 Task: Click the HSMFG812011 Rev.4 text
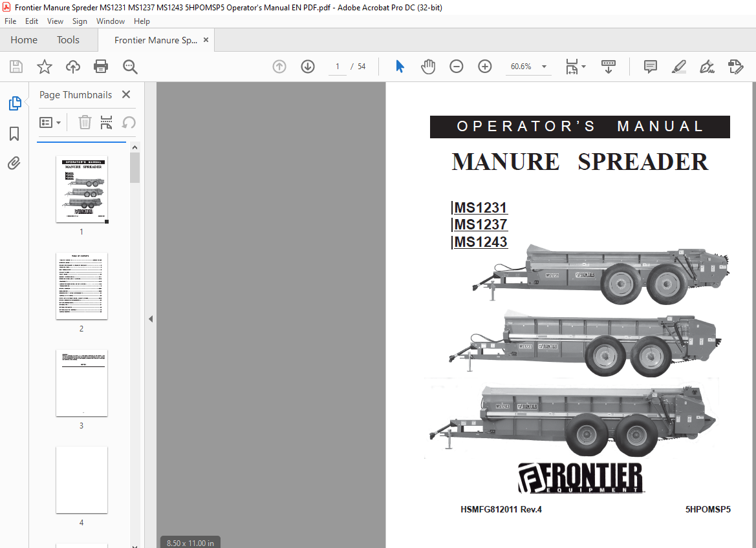point(501,509)
